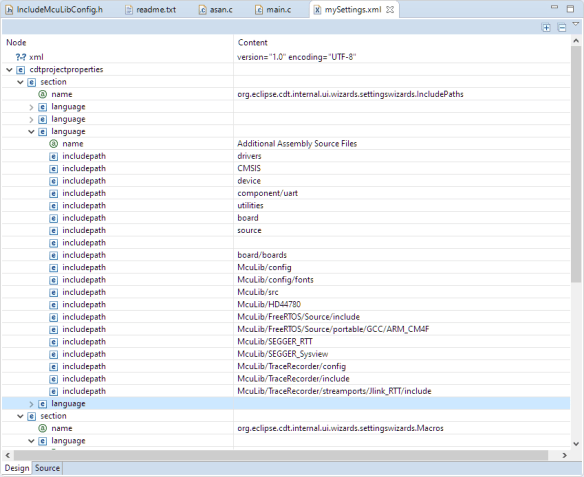Select the McuLib/SEGGER_Sysview content cell
Viewport: 584px width, 477px height.
(402, 354)
